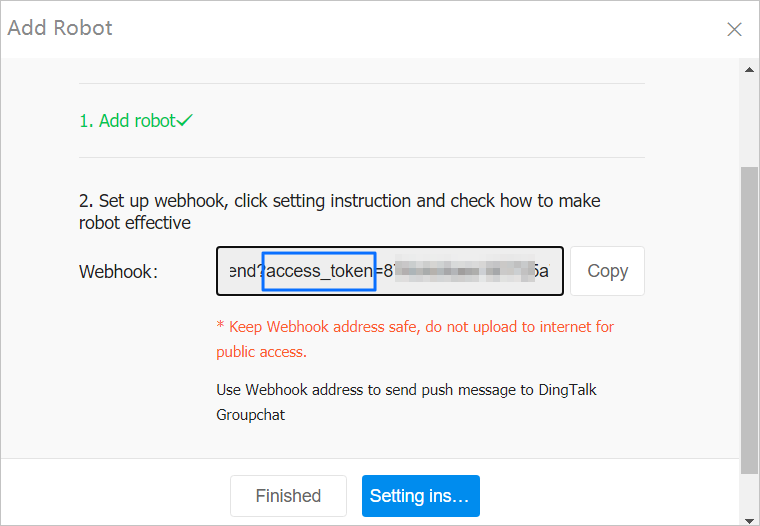The height and width of the screenshot is (526, 760).
Task: Click the highlighted access_token text
Action: click(x=318, y=271)
